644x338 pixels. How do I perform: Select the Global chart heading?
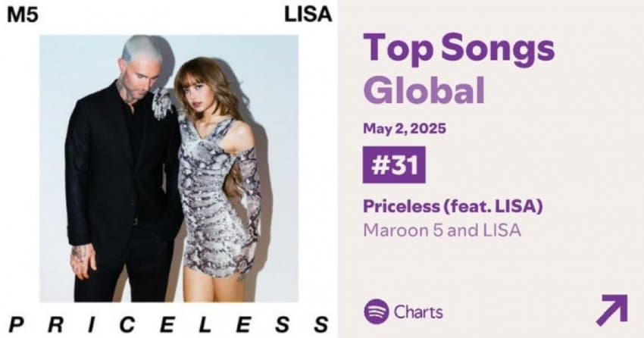424,90
